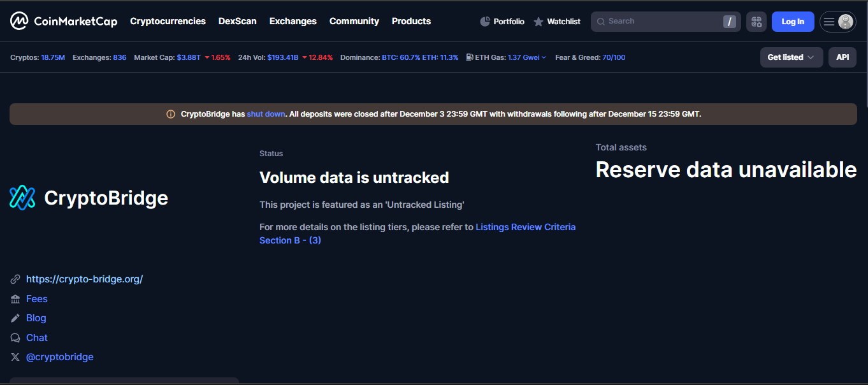Open the Cryptocurrencies menu

click(168, 21)
